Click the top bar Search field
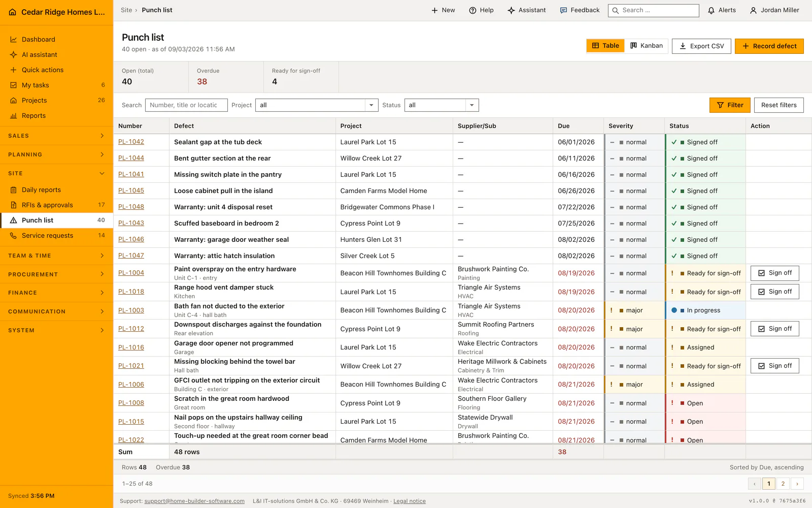Screen dimensions: 812x508 (653, 10)
